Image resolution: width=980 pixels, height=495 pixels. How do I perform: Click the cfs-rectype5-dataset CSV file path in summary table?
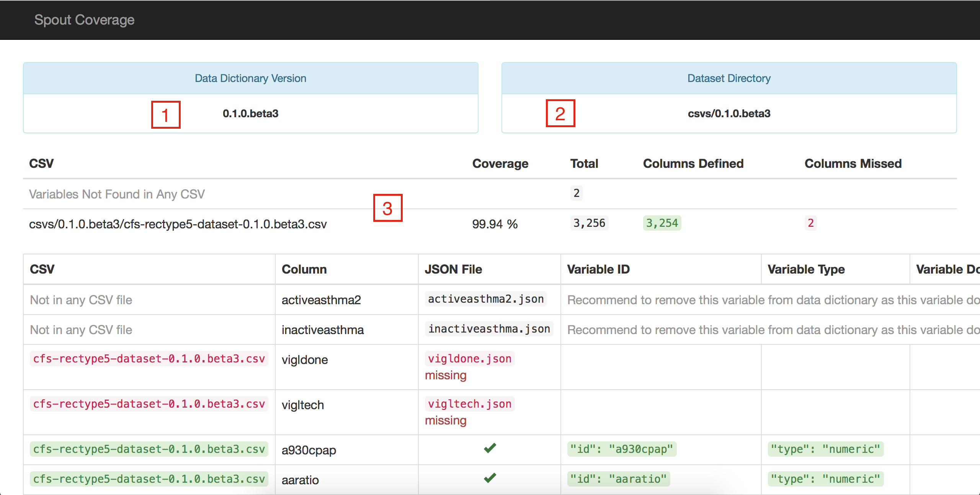point(178,224)
